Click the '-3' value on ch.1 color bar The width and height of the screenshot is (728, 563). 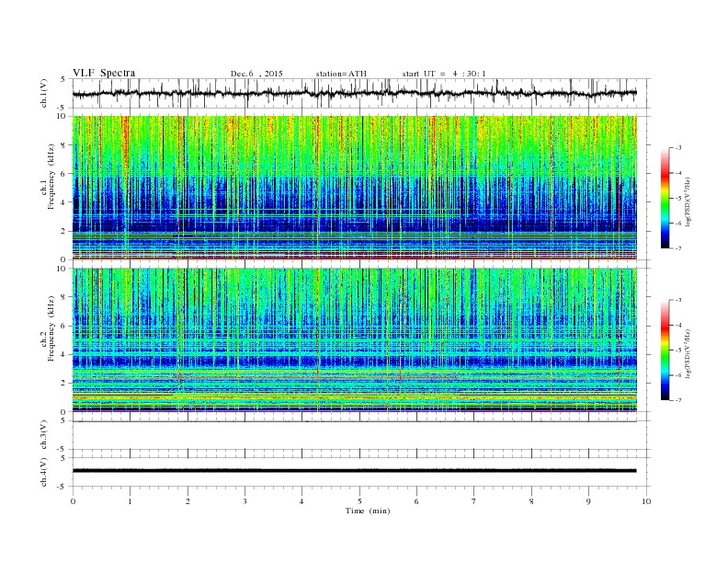tap(678, 148)
